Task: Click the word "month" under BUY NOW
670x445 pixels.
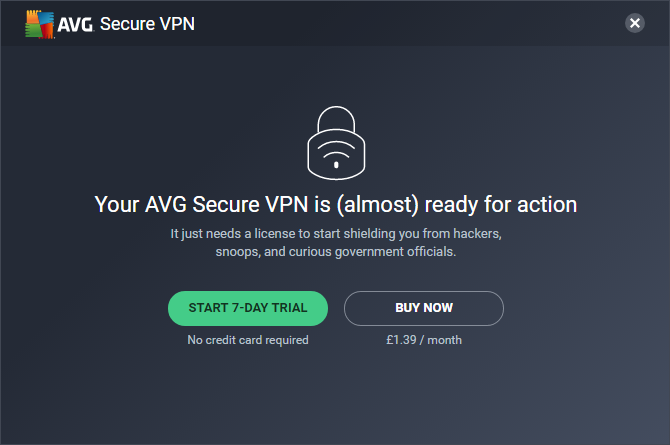Action: point(444,340)
